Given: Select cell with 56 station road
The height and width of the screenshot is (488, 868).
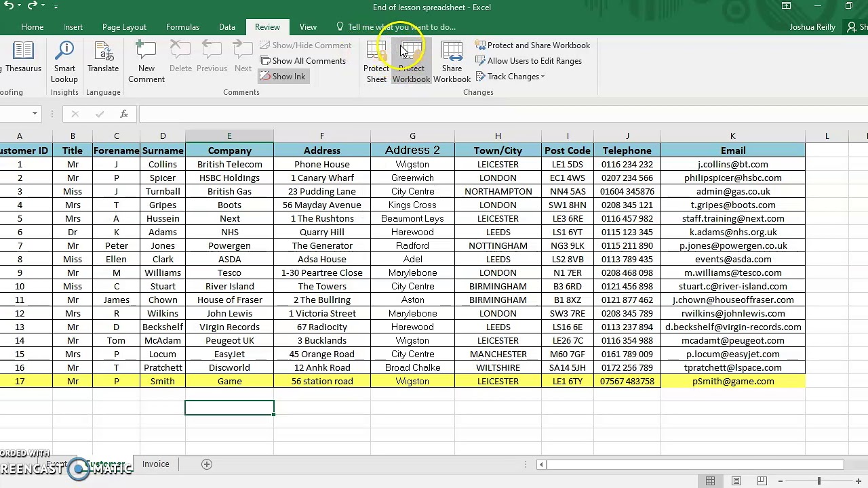Looking at the screenshot, I should pos(322,381).
